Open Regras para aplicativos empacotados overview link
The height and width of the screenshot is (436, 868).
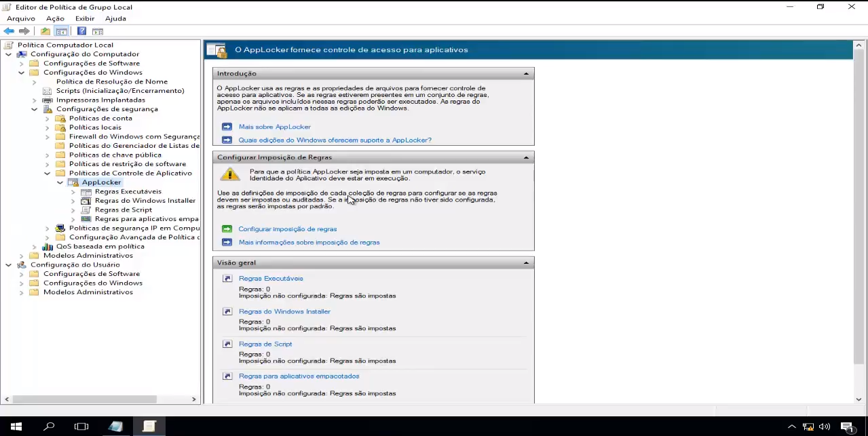tap(299, 376)
